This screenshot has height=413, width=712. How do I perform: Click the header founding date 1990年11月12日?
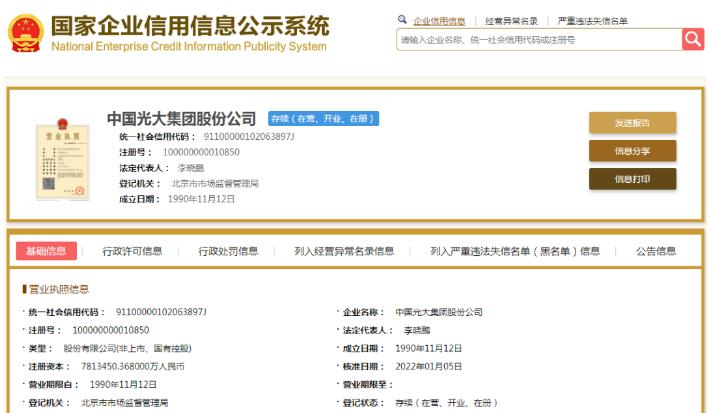pyautogui.click(x=201, y=199)
